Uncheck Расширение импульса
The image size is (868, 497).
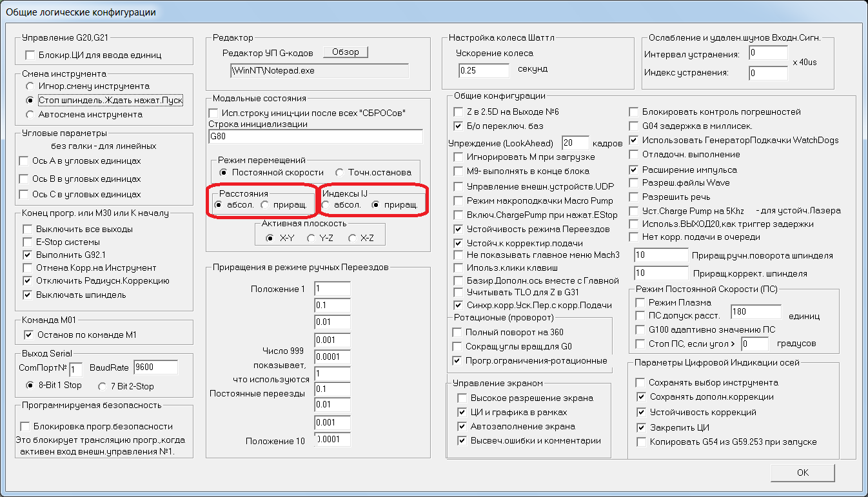click(634, 170)
